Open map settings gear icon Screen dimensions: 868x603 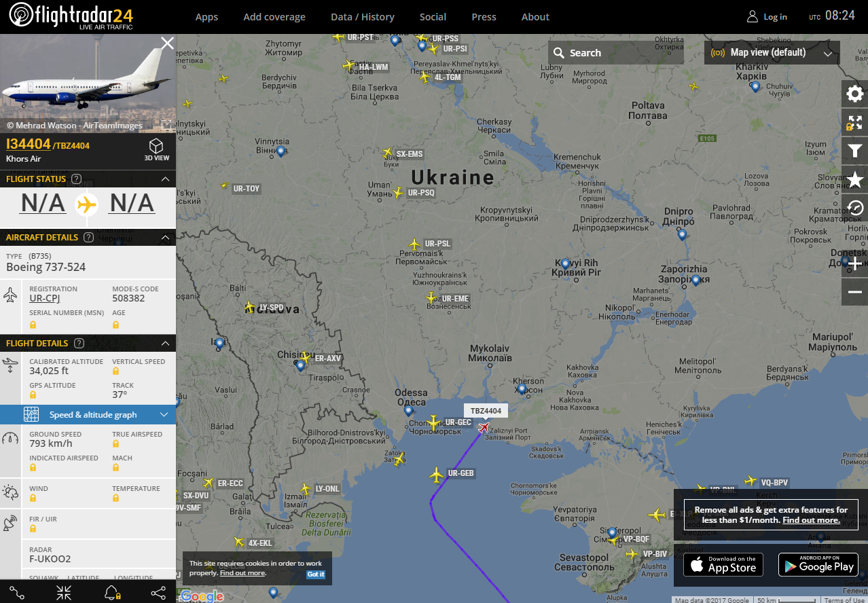click(x=854, y=94)
